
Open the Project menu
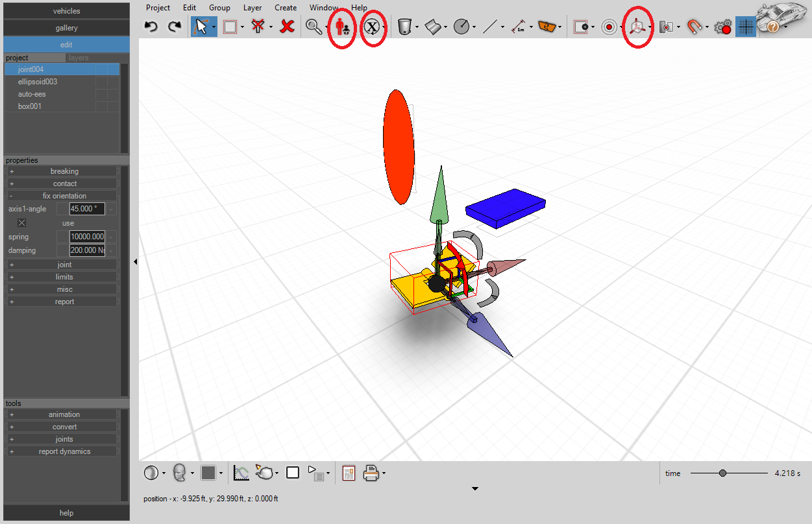click(158, 8)
